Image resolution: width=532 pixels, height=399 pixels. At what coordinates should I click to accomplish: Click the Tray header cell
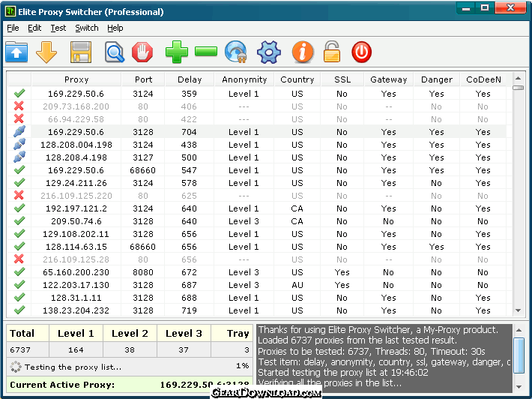[x=232, y=334]
